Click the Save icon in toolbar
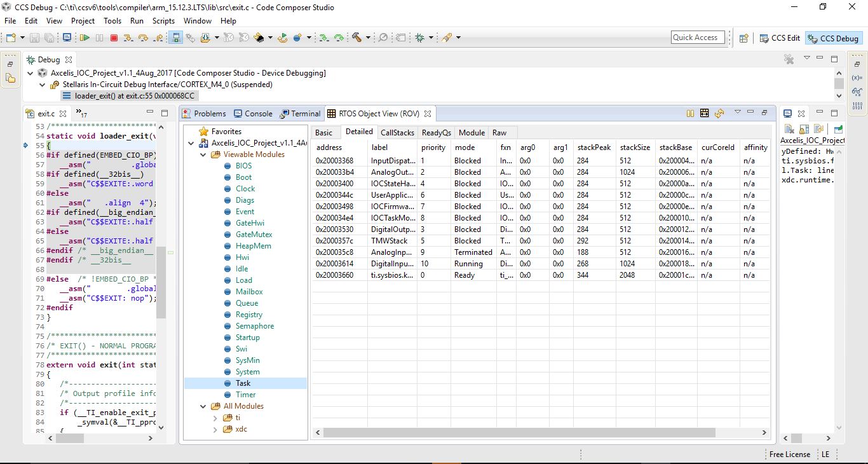 coord(34,38)
